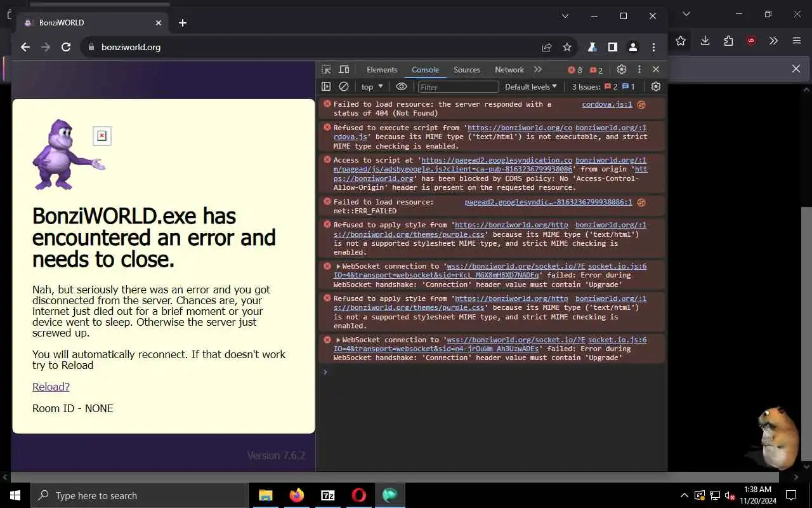Expand more DevTools tabs chevron
This screenshot has height=508, width=812.
click(538, 70)
